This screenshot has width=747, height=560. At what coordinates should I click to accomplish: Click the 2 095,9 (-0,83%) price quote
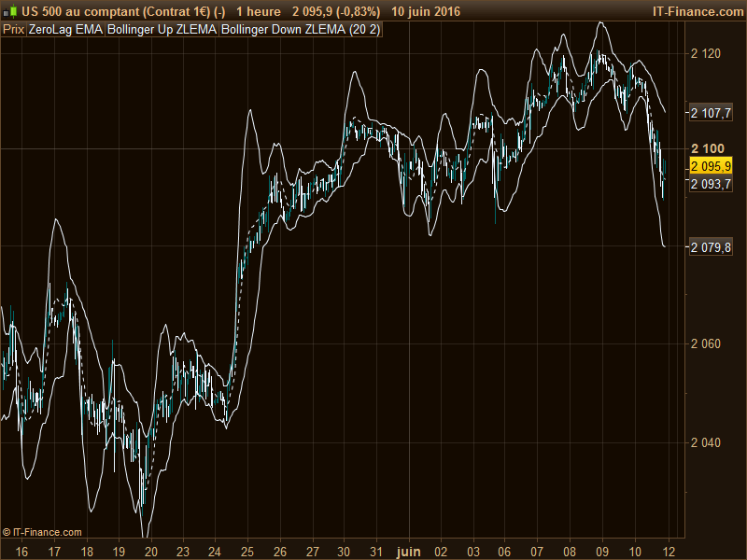(x=336, y=11)
